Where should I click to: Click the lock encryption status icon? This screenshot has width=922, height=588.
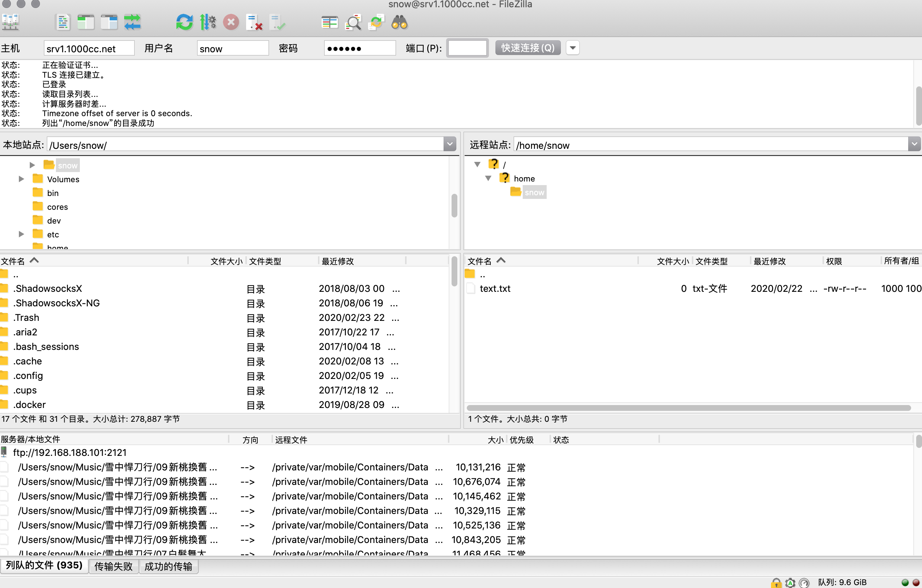pos(776,582)
